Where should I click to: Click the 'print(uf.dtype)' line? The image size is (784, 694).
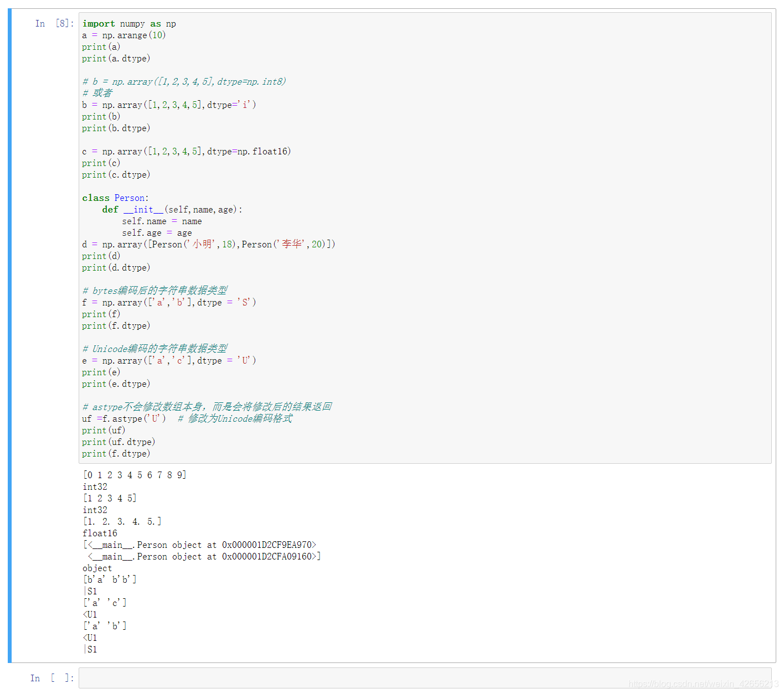click(x=118, y=442)
